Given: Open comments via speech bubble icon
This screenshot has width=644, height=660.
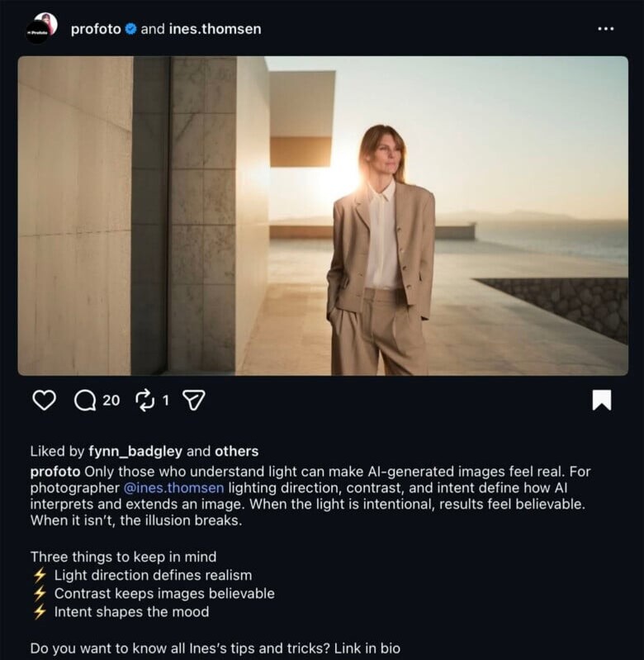Looking at the screenshot, I should (x=85, y=401).
